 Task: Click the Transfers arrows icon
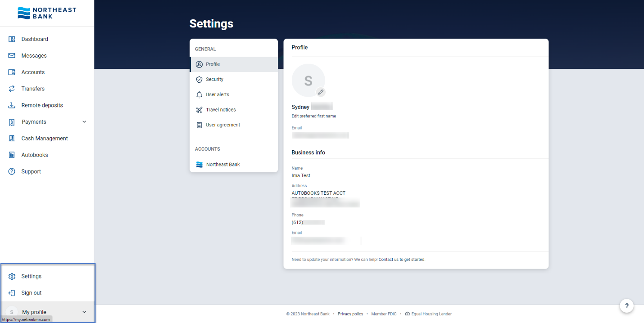click(12, 89)
